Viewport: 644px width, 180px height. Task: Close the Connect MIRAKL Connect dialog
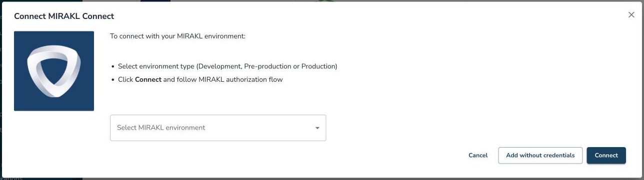(631, 15)
